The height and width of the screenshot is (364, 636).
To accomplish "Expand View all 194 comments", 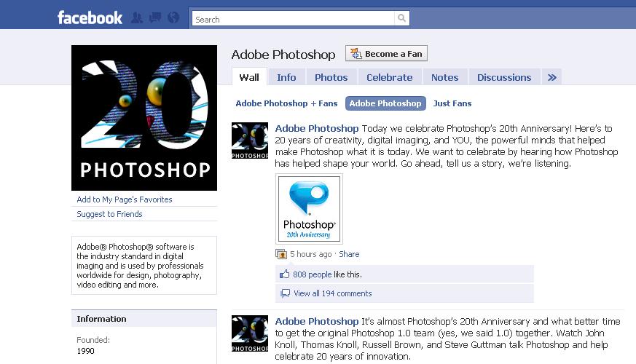I will (x=333, y=293).
